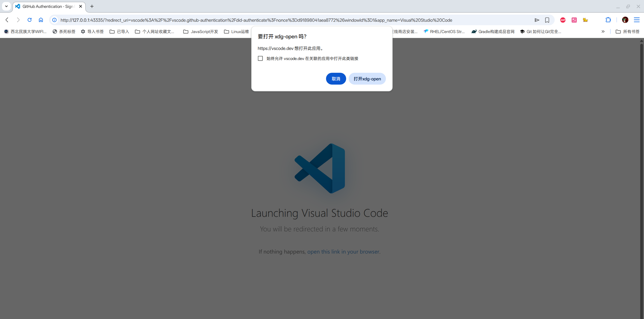Open the ABP ad blocker extension
Screen dimensions: 644x319
pos(563,20)
